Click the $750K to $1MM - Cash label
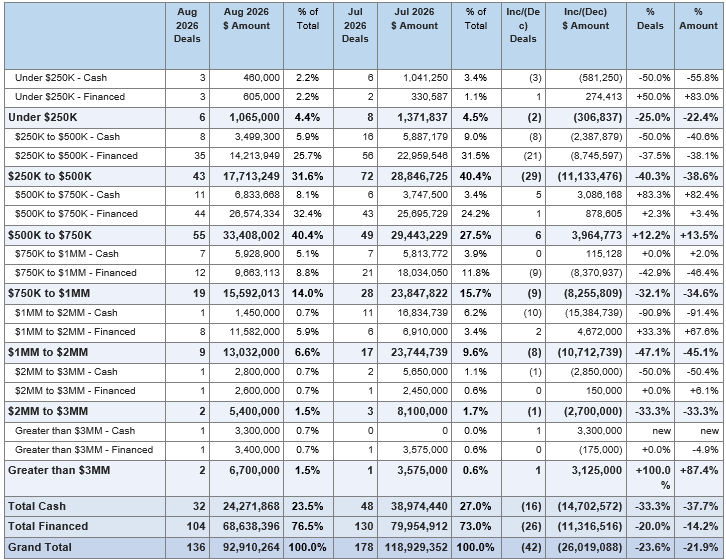Screen dimensions: 726x560 66,254
